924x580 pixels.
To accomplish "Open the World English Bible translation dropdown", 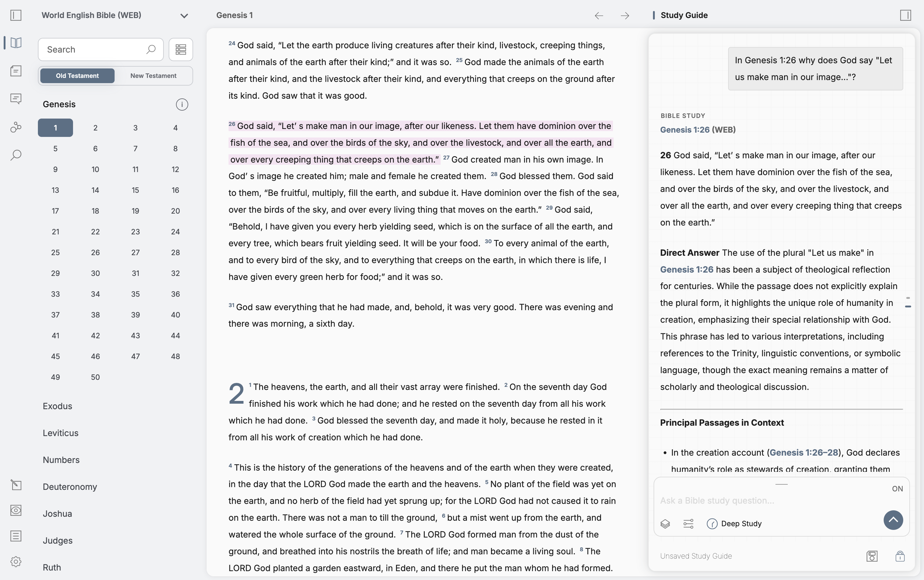I will point(115,15).
